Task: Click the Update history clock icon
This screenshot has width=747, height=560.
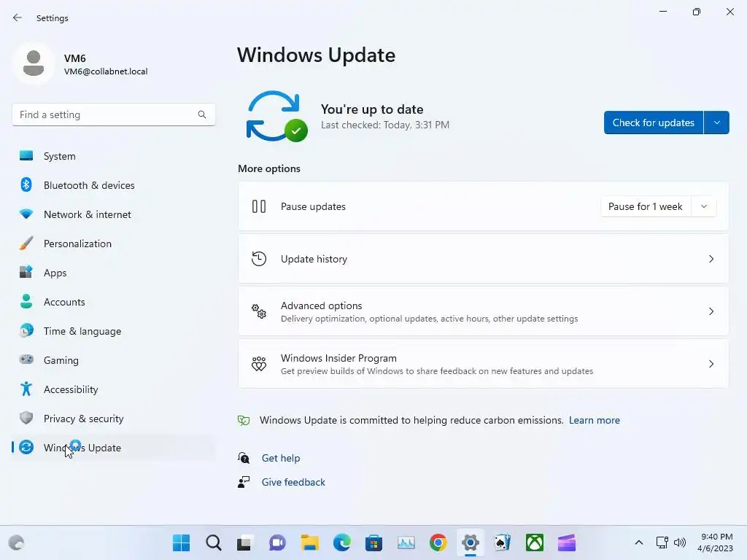Action: 259,259
